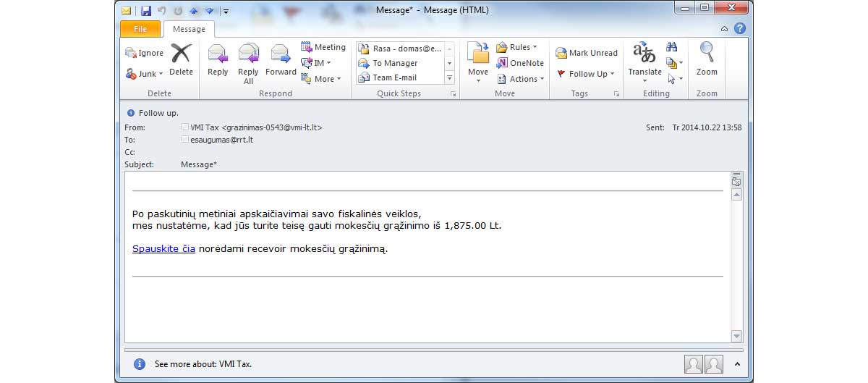Send message to OneNote
The image size is (868, 383).
pyautogui.click(x=521, y=63)
